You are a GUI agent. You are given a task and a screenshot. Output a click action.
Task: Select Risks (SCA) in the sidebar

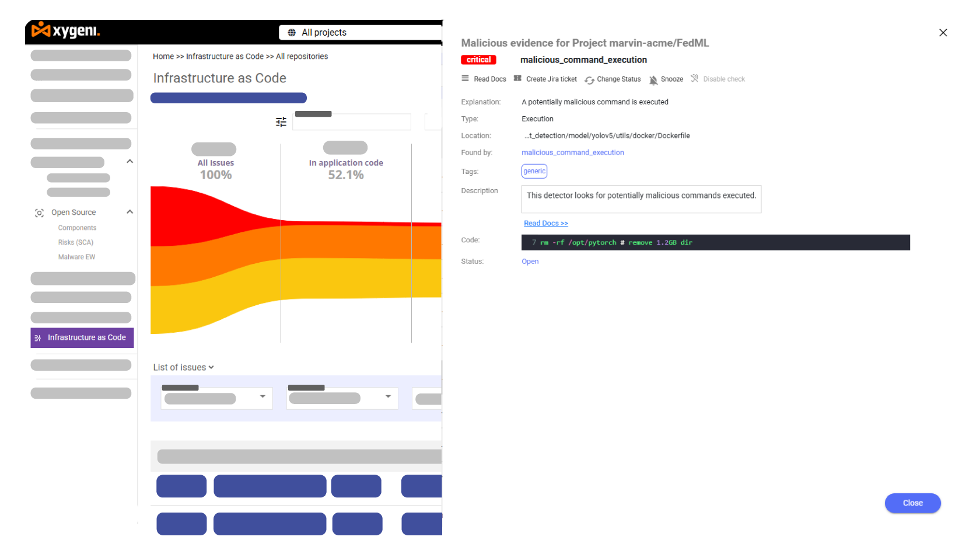(76, 243)
